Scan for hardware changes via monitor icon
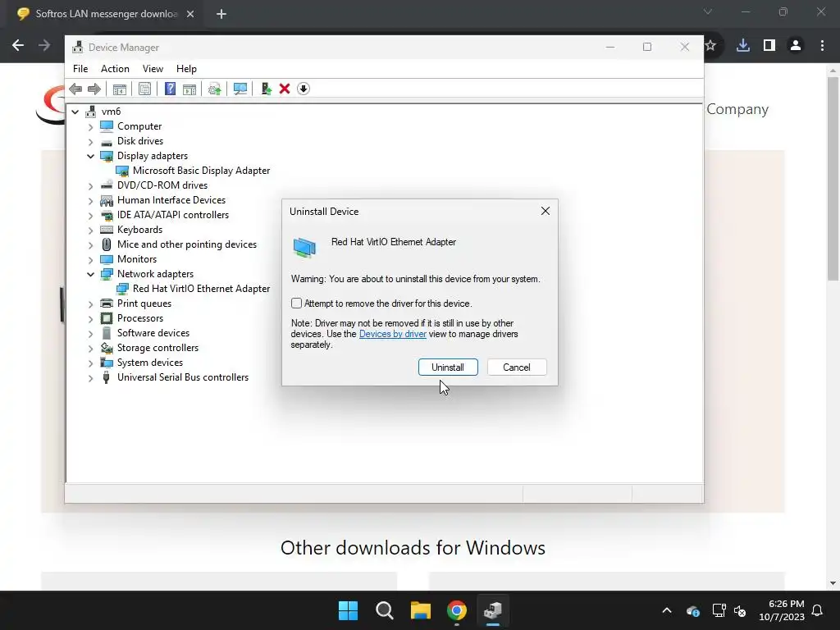840x630 pixels. (x=240, y=89)
